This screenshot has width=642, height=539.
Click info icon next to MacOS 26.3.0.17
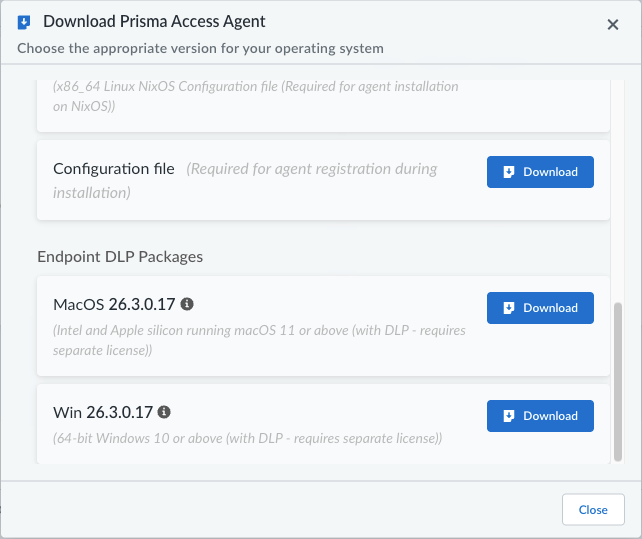click(187, 304)
